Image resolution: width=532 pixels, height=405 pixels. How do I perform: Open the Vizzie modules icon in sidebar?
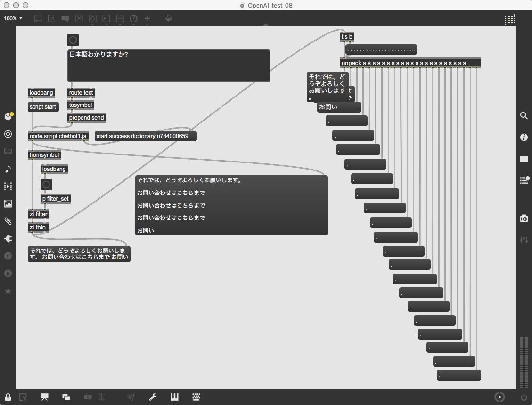(x=8, y=256)
